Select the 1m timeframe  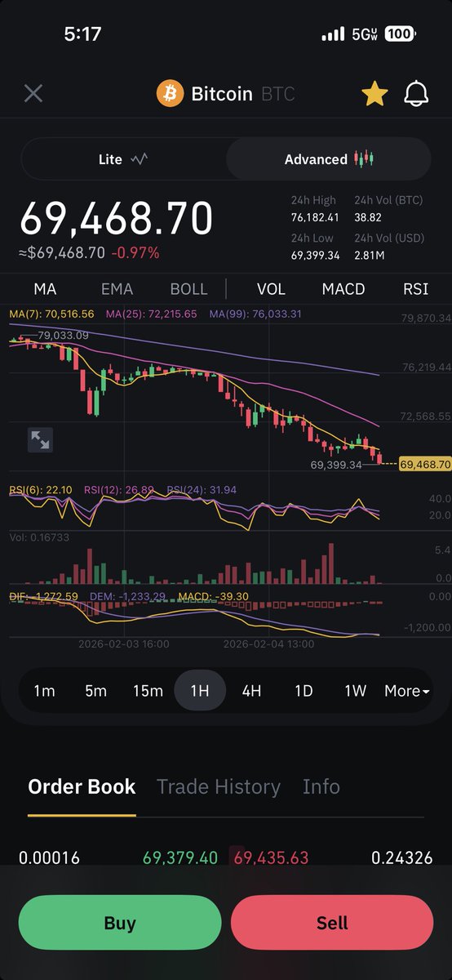[x=44, y=691]
